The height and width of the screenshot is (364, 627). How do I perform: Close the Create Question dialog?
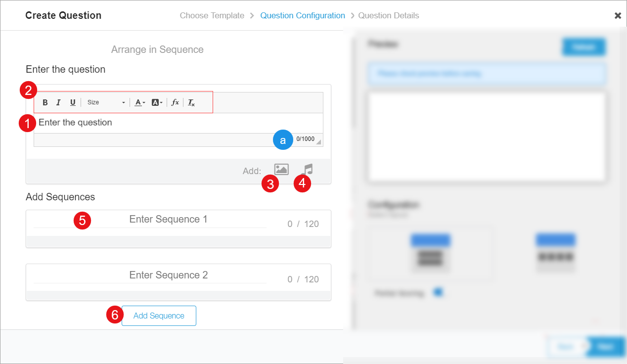(618, 16)
